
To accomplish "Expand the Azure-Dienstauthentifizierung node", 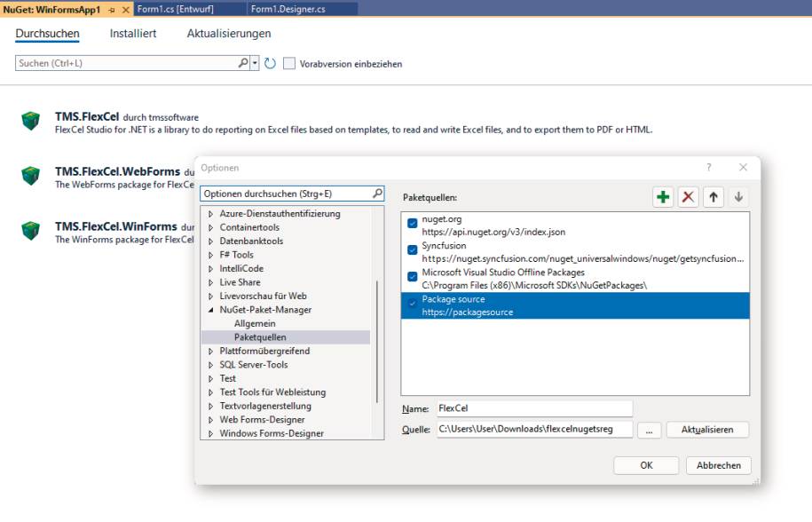I will click(x=211, y=214).
